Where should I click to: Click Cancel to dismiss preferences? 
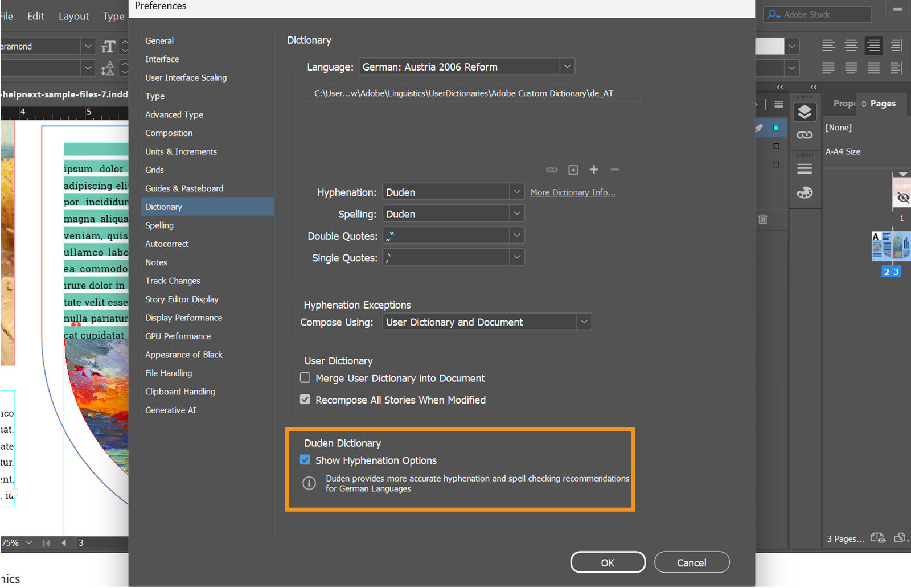click(x=692, y=562)
